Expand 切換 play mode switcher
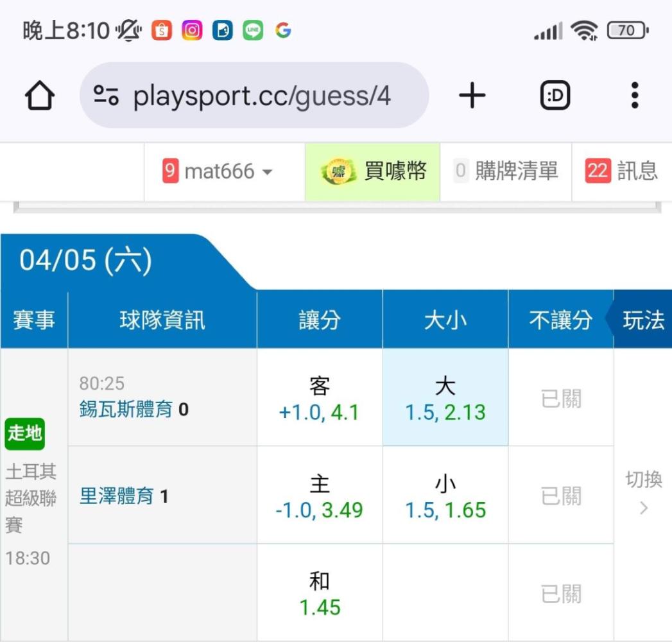The height and width of the screenshot is (642, 672). (x=643, y=492)
